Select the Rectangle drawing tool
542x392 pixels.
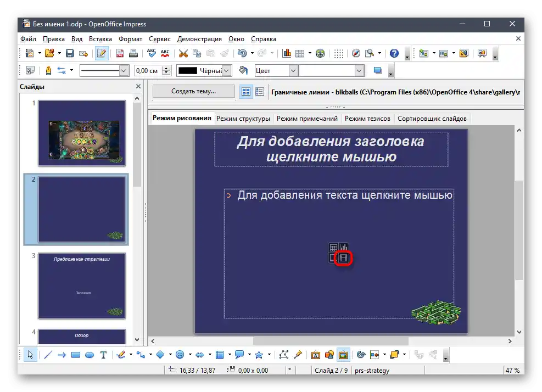pos(76,355)
